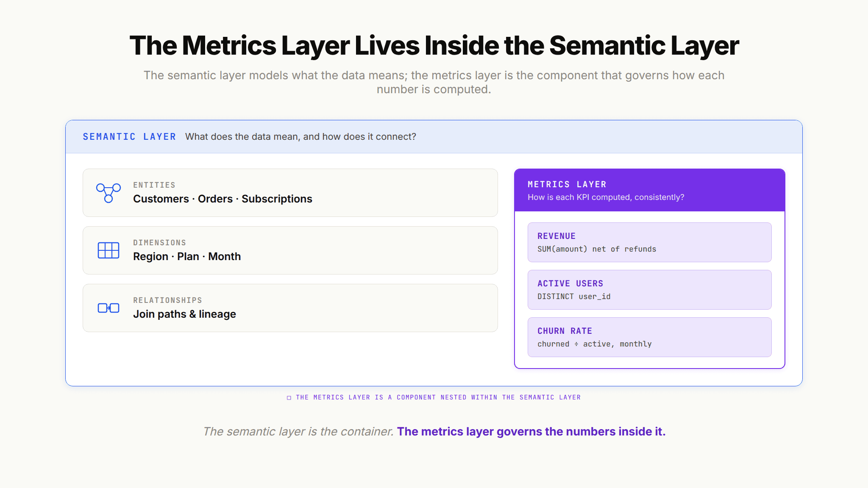The image size is (868, 488).
Task: Click the Entities connected-nodes icon
Action: 108,193
